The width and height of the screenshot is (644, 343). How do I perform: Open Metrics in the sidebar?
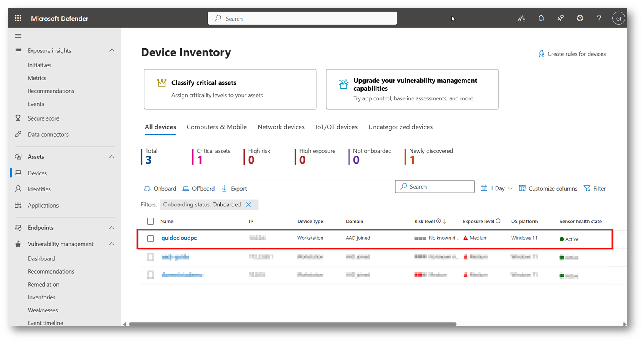pos(37,78)
